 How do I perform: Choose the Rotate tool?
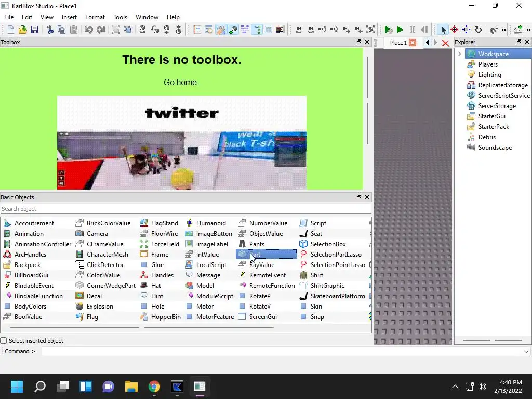478,30
